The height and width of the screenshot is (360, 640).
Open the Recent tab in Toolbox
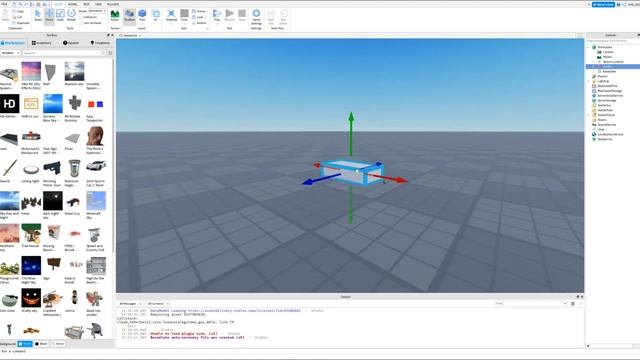(71, 43)
